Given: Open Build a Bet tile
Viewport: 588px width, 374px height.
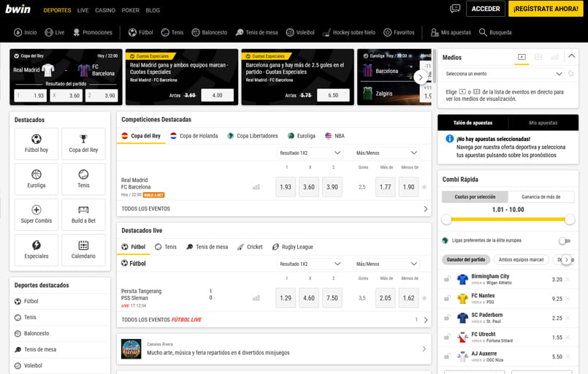Looking at the screenshot, I should 83,215.
